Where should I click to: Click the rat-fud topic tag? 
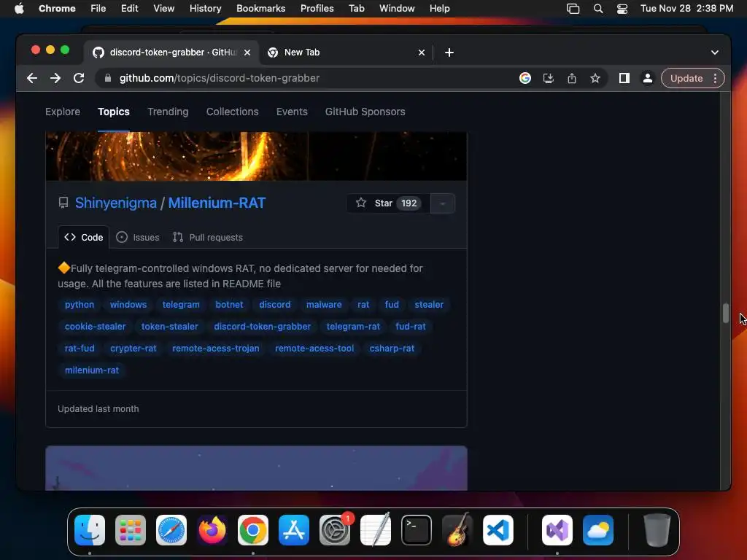pyautogui.click(x=80, y=349)
